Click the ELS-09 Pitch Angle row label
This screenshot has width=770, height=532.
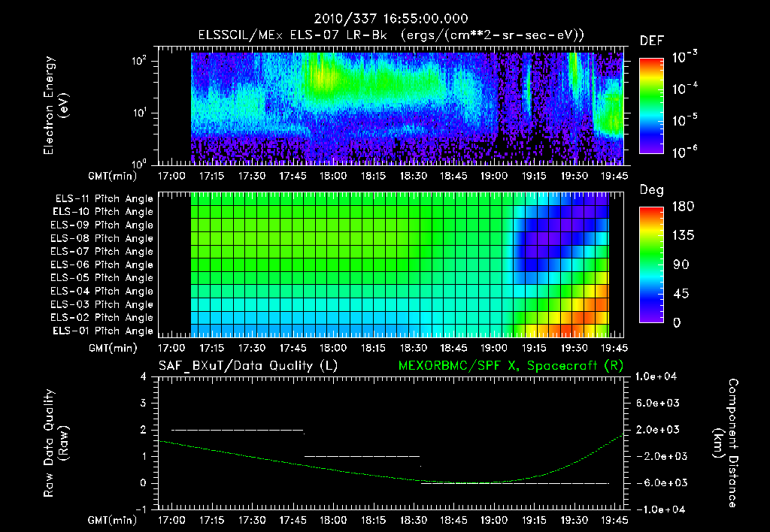102,225
